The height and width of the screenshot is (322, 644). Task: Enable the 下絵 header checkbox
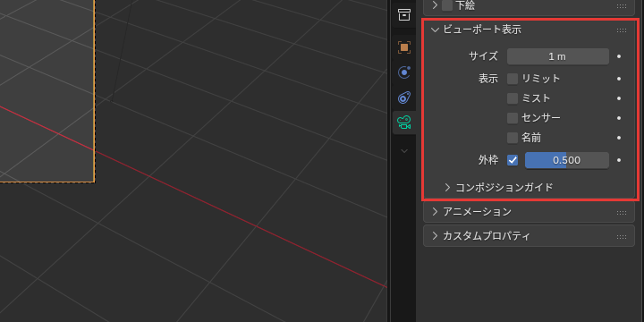click(x=447, y=5)
